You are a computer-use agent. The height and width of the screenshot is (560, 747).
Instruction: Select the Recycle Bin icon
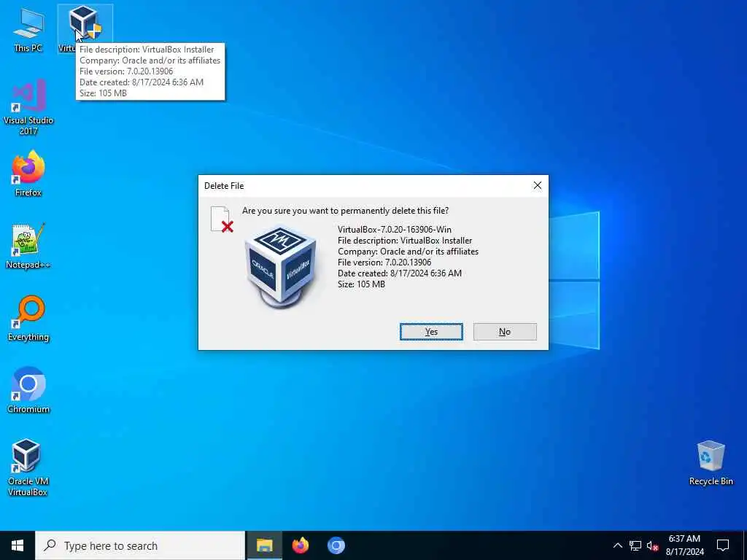tap(711, 463)
